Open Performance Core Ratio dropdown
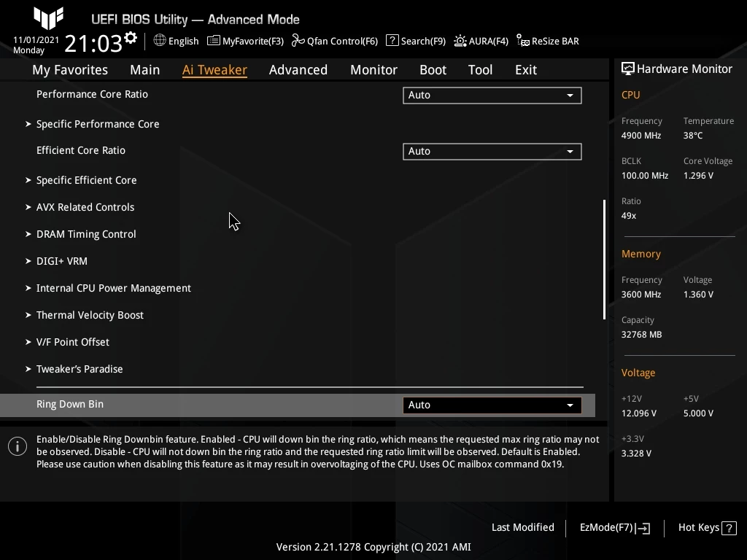 click(492, 96)
